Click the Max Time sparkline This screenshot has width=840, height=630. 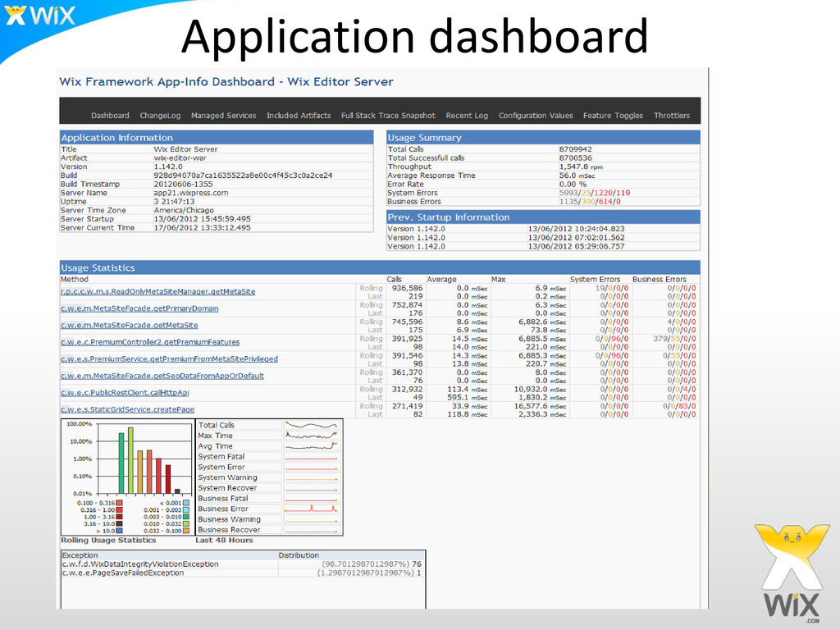click(x=312, y=436)
